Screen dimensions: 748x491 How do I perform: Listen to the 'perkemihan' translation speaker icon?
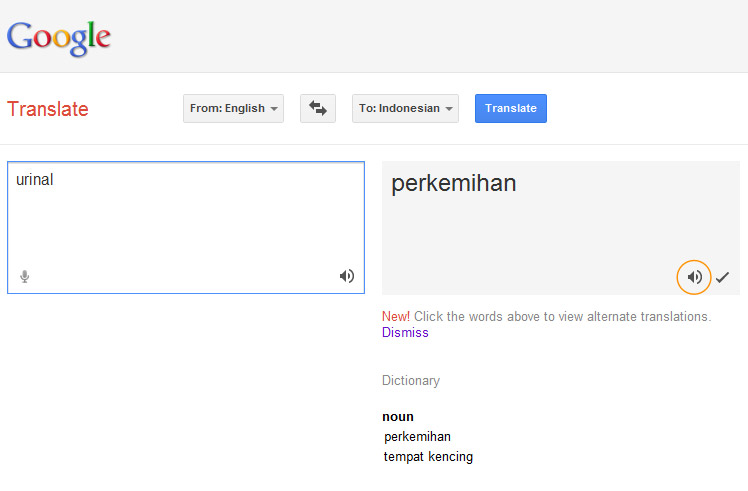694,277
